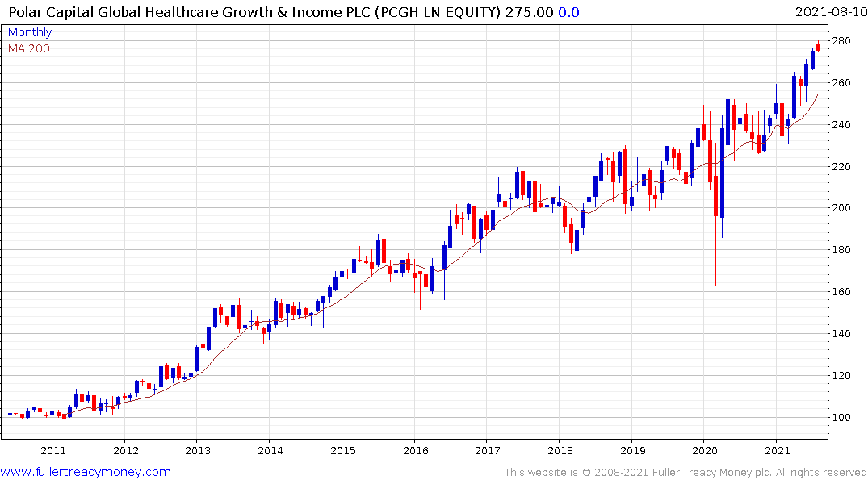Click the '2017' x-axis label
Image resolution: width=868 pixels, height=484 pixels.
[488, 450]
